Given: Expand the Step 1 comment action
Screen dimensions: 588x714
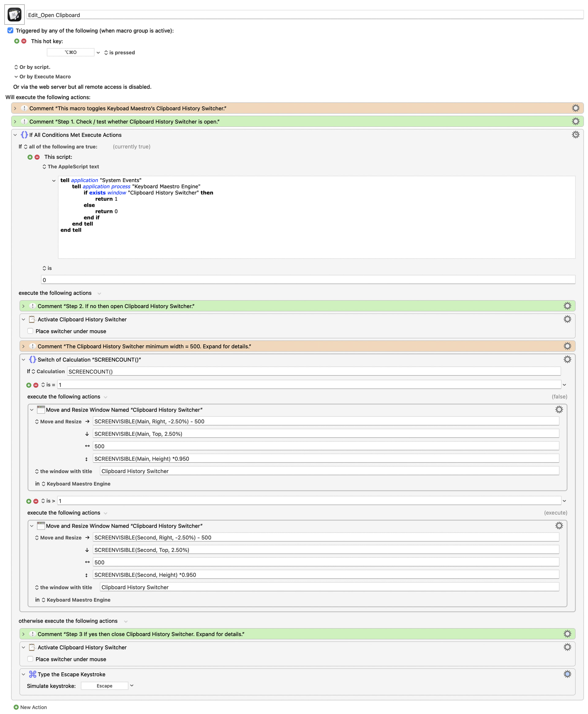Looking at the screenshot, I should click(x=15, y=122).
